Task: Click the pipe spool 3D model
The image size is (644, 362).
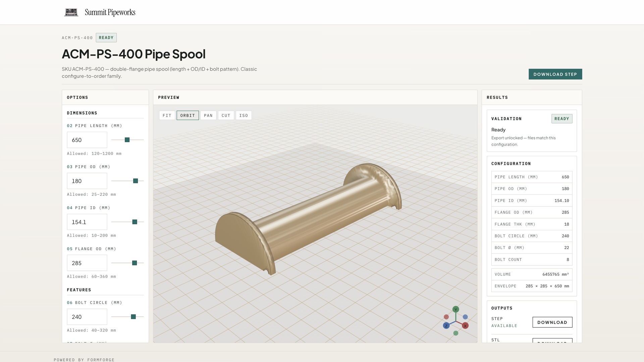Action: tap(308, 220)
